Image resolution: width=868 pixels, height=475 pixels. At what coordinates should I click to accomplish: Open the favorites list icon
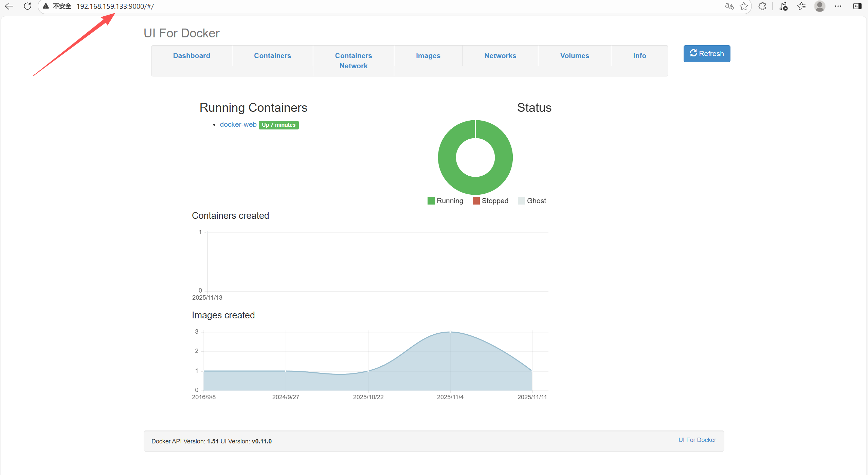tap(801, 6)
